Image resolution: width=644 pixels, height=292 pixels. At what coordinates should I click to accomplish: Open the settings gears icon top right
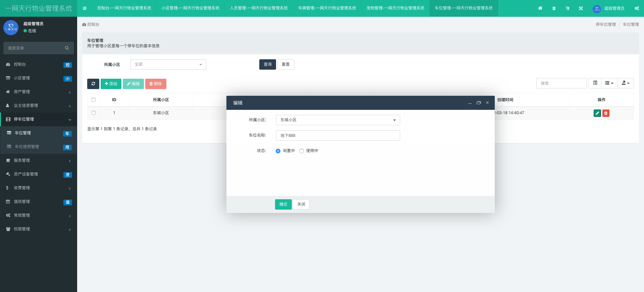(636, 8)
